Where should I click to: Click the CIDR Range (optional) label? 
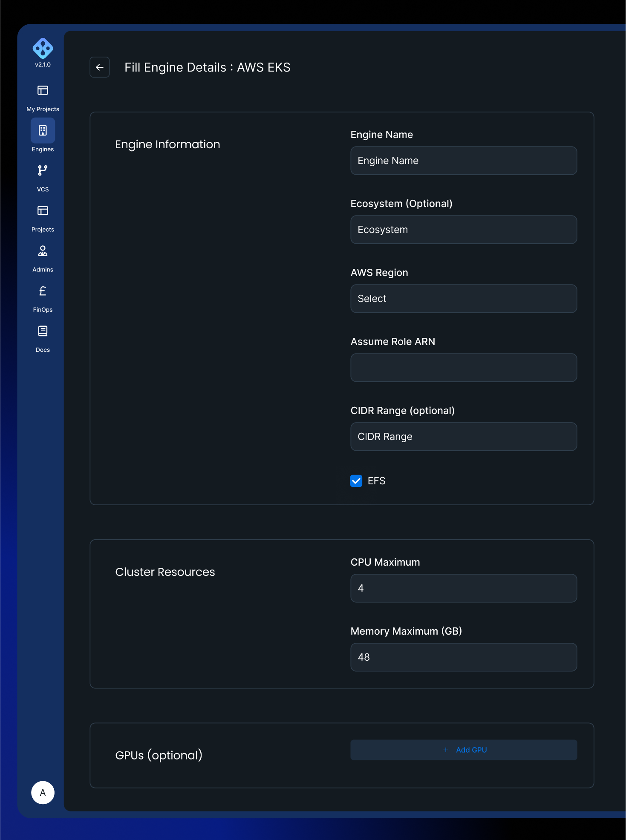point(402,411)
